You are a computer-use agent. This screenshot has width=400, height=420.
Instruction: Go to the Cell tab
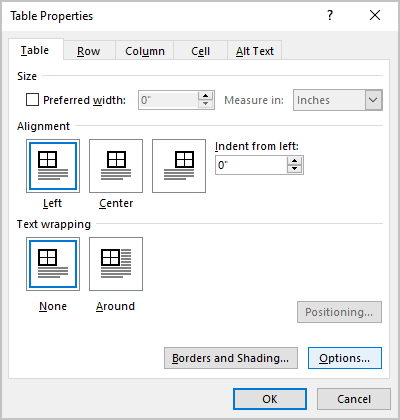(200, 51)
